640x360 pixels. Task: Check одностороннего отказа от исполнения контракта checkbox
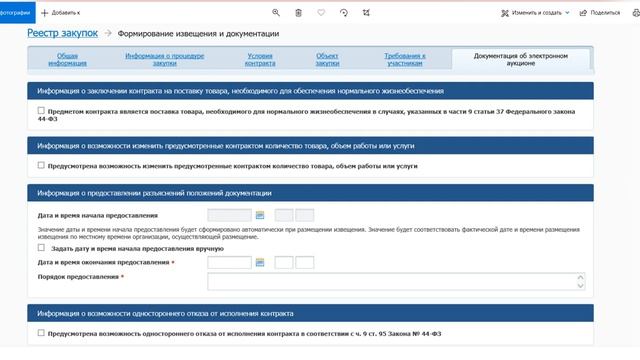click(41, 333)
